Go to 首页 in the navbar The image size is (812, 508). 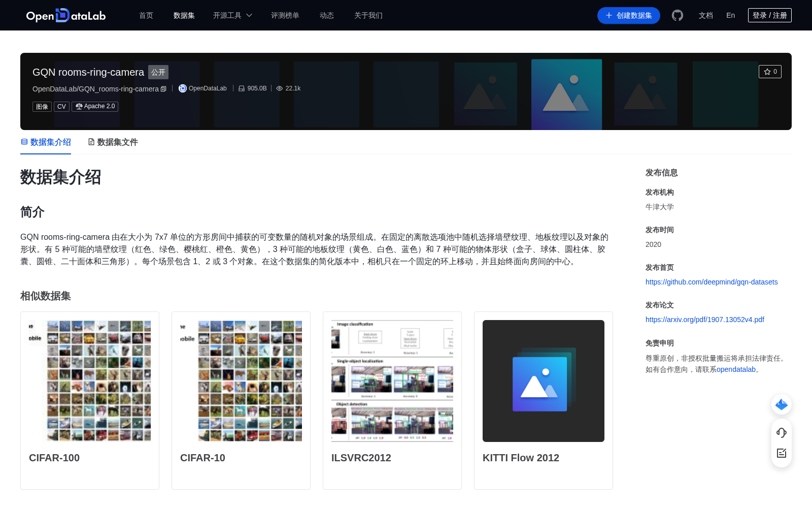146,15
